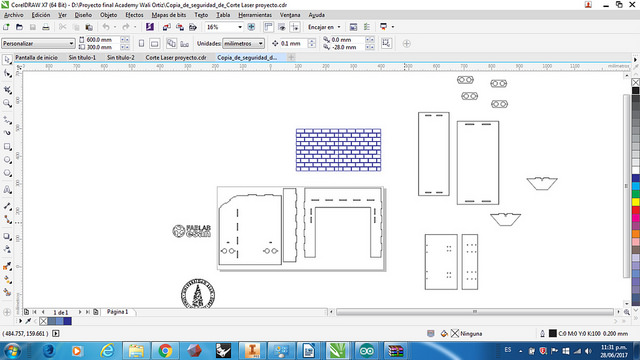Screen dimensions: 640x360
Task: Open the Ventana menu
Action: click(x=290, y=15)
